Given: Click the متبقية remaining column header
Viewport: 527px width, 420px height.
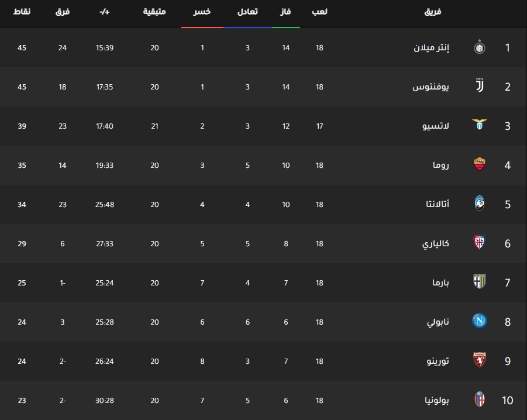Looking at the screenshot, I should click(x=154, y=12).
